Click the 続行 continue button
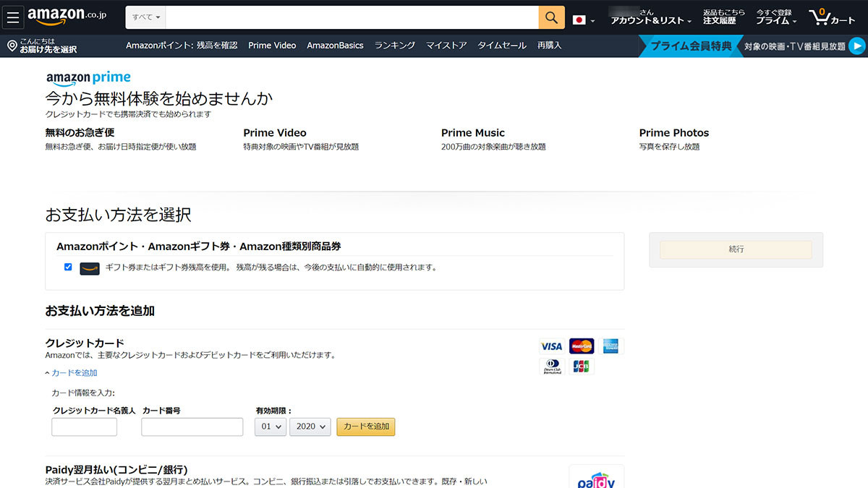Viewport: 868px width, 488px height. tap(736, 249)
